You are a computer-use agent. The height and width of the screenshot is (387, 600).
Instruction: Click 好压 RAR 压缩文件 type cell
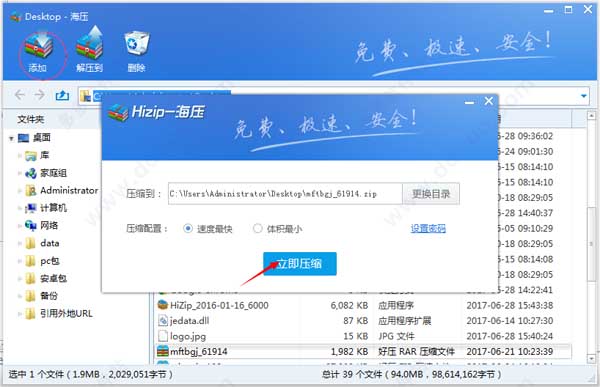pyautogui.click(x=416, y=351)
